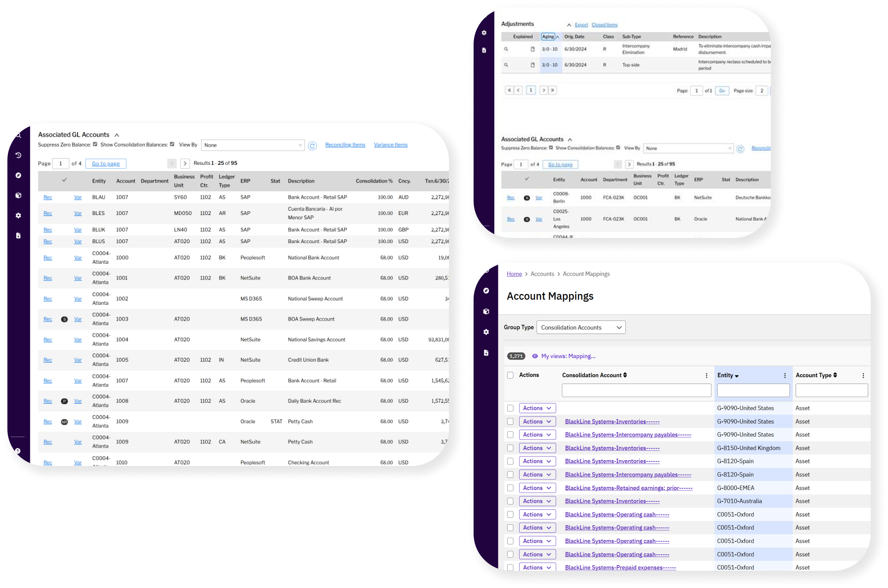Click the Consolidation Account filter input field
Image resolution: width=888 pixels, height=588 pixels.
(636, 390)
